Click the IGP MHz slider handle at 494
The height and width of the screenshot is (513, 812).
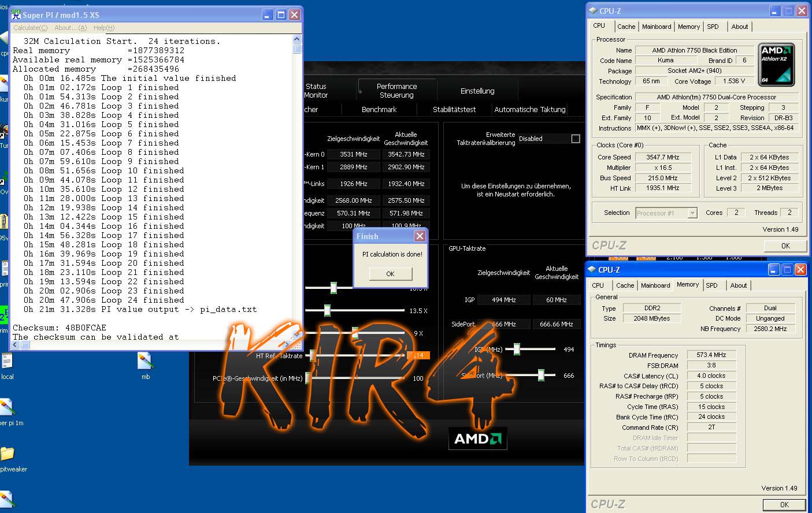[x=517, y=348]
